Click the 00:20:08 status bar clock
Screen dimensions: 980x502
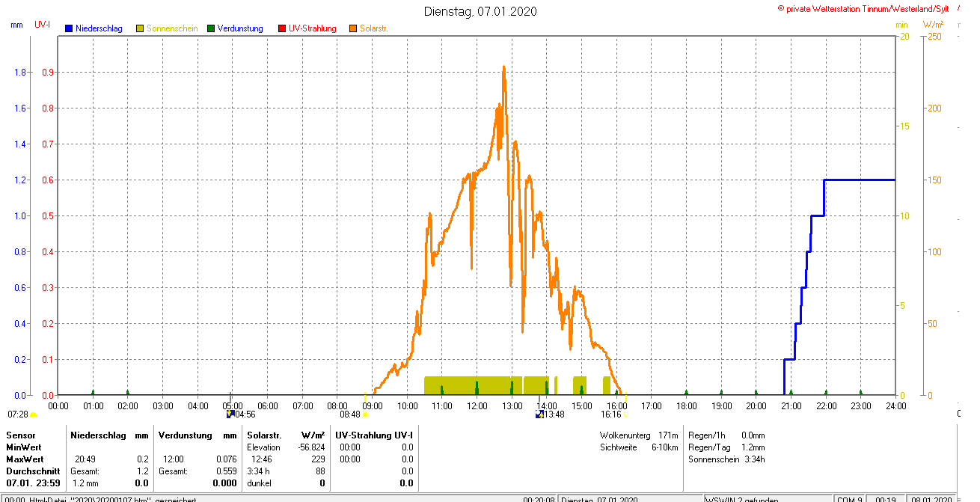(539, 499)
